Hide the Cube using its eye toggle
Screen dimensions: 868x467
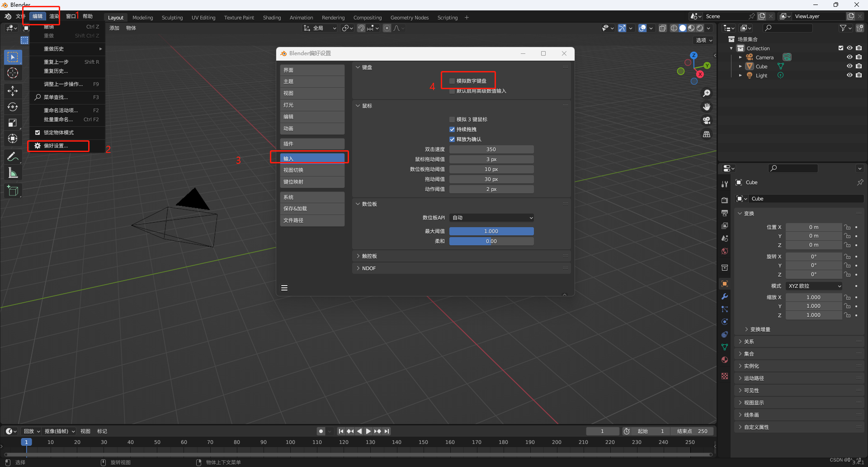850,66
